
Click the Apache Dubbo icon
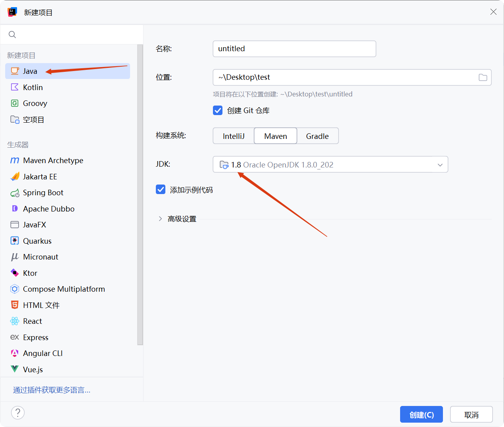15,208
